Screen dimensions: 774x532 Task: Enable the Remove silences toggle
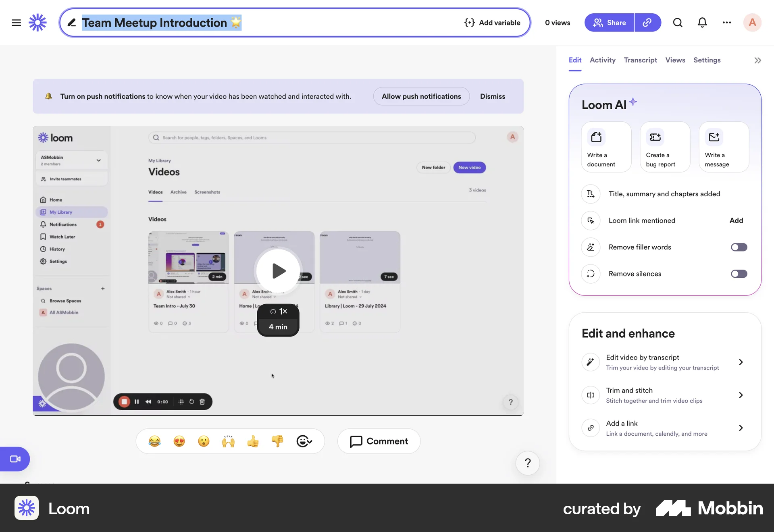tap(739, 274)
